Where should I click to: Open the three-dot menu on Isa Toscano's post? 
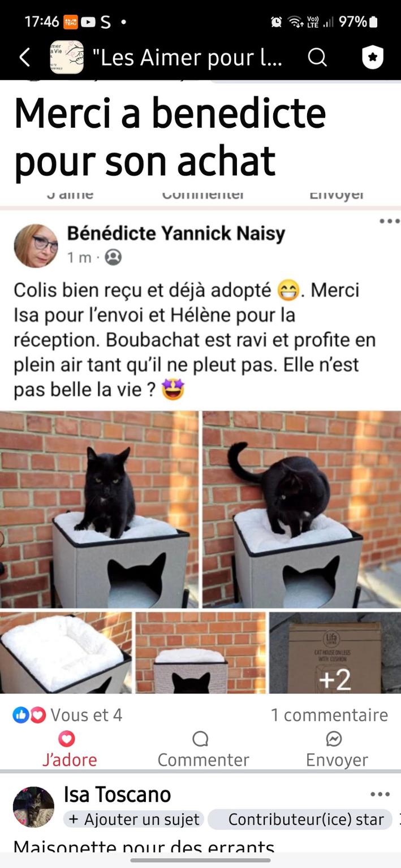click(x=380, y=794)
